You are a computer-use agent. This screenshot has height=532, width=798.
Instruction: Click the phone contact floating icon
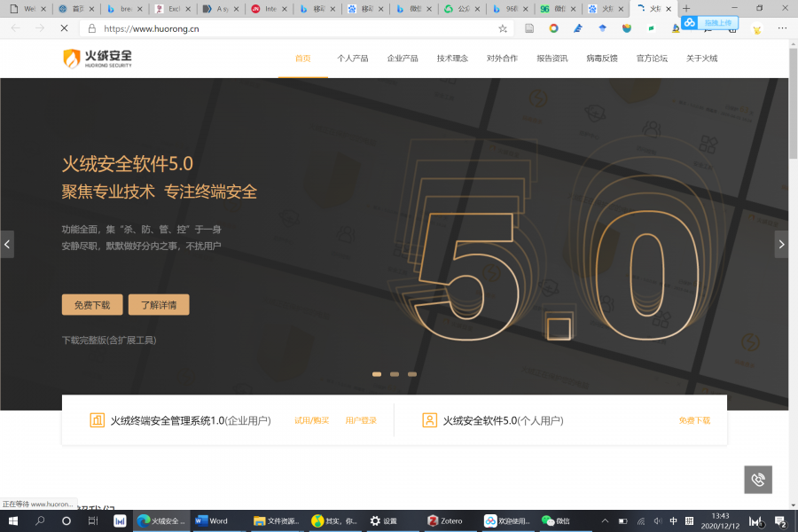click(758, 480)
